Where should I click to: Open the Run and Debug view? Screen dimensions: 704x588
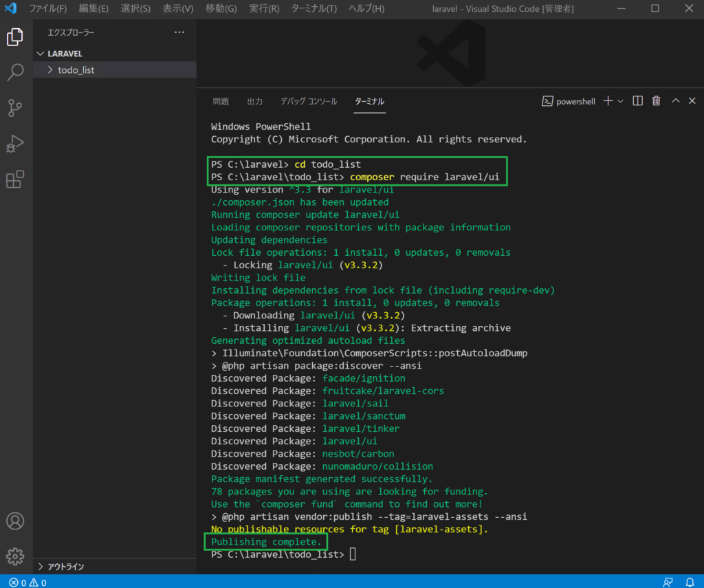(15, 144)
